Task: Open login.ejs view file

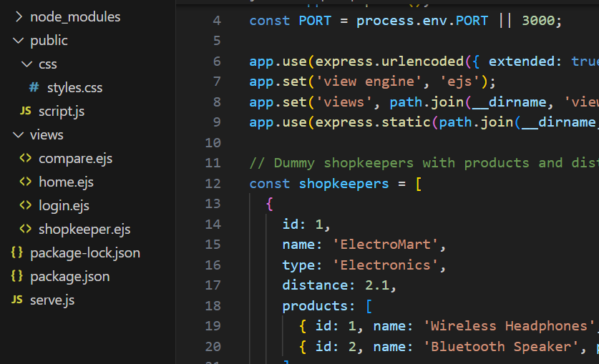Action: click(64, 206)
